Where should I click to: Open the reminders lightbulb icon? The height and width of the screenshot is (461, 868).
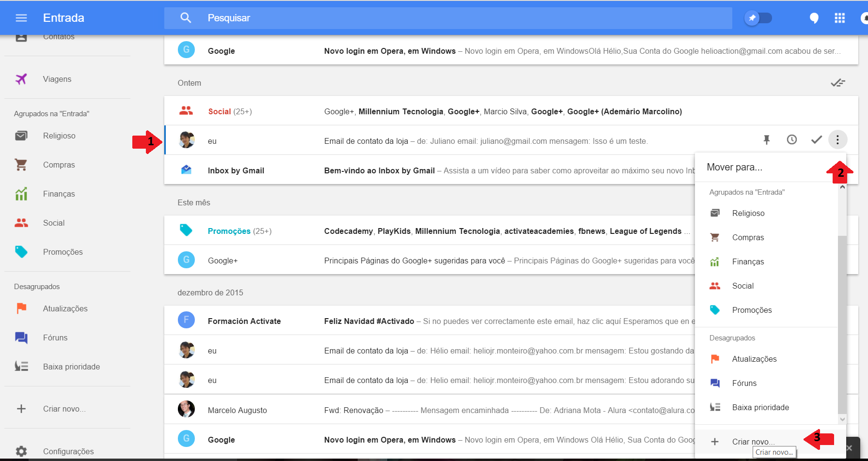(x=814, y=18)
